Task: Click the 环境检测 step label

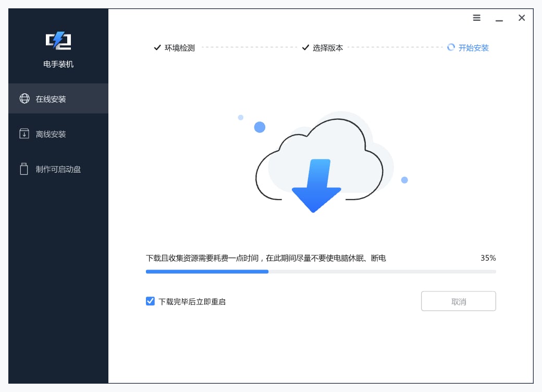Action: pos(180,48)
